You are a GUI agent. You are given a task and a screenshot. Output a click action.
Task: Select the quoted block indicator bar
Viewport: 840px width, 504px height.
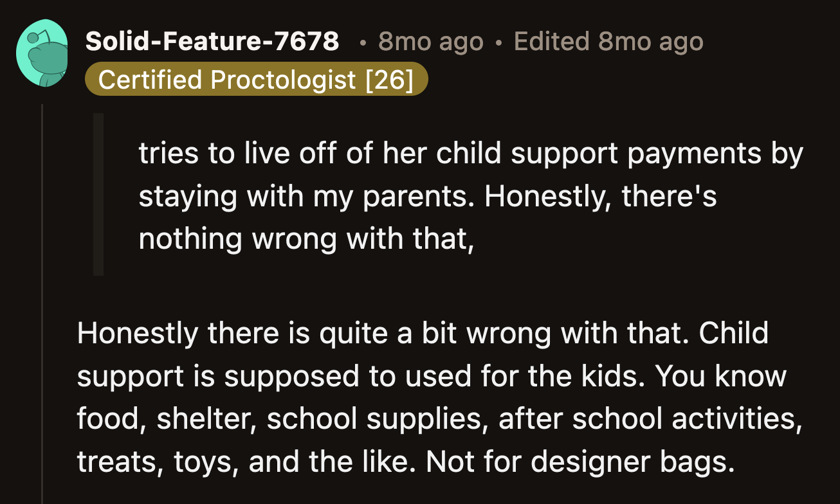click(x=98, y=193)
